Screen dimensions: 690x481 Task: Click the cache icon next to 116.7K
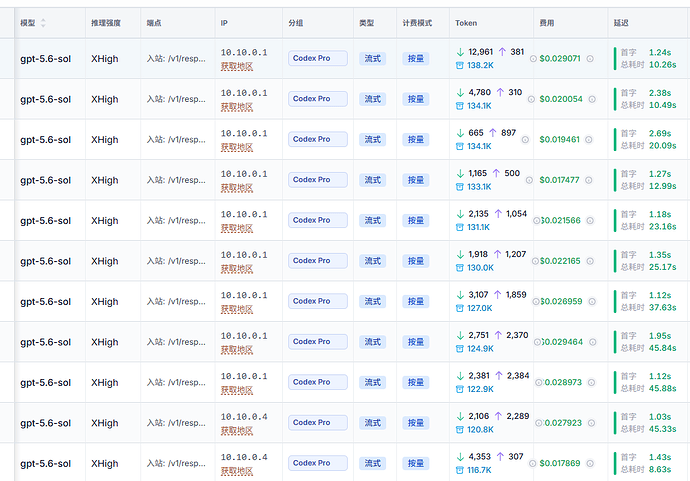pos(459,470)
